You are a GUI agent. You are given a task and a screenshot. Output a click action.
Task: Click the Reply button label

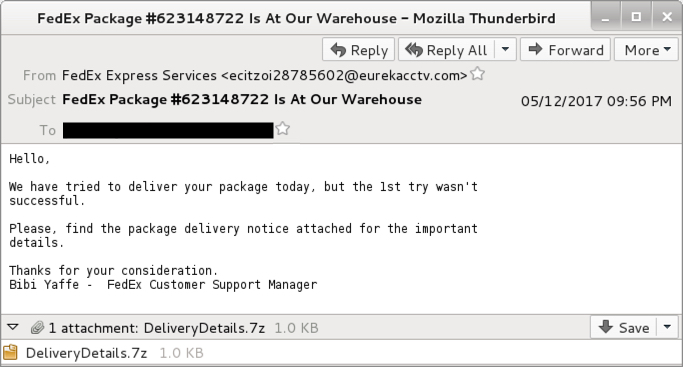click(x=369, y=51)
